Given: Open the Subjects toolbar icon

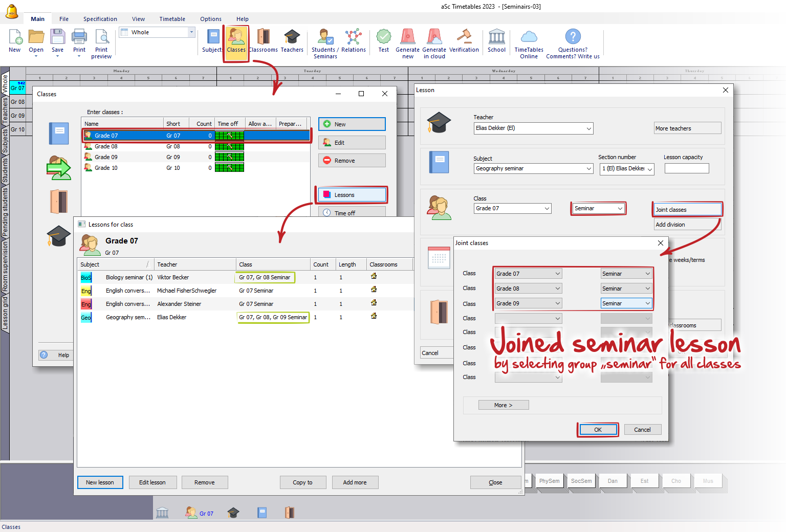Looking at the screenshot, I should [212, 41].
